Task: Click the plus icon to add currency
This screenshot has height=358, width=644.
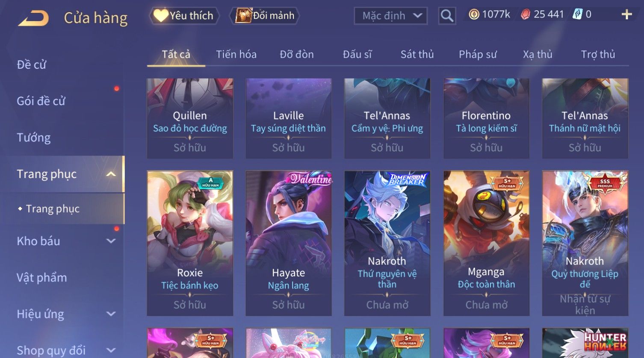Action: click(626, 15)
